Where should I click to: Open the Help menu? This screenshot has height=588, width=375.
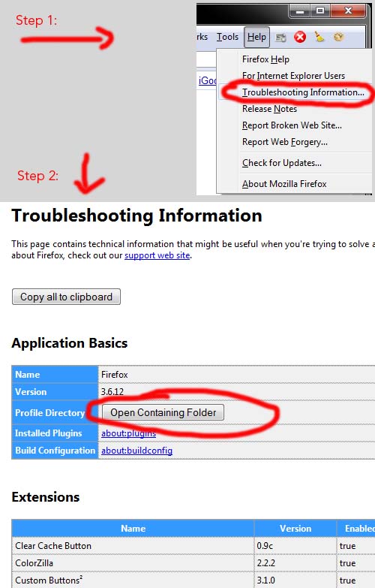256,37
